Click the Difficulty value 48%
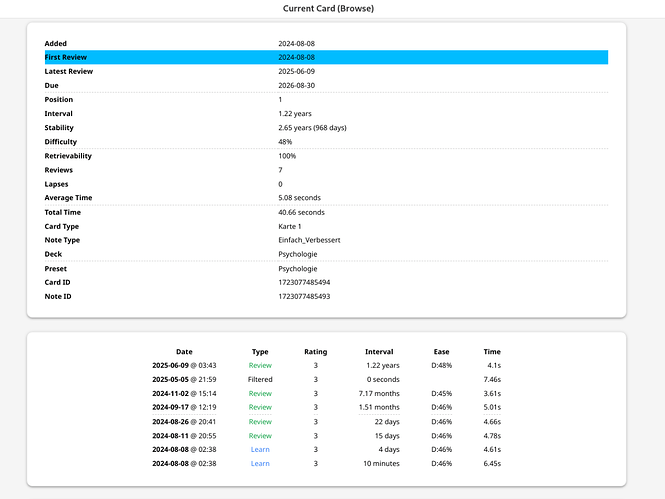Image resolution: width=665 pixels, height=499 pixels. (285, 142)
